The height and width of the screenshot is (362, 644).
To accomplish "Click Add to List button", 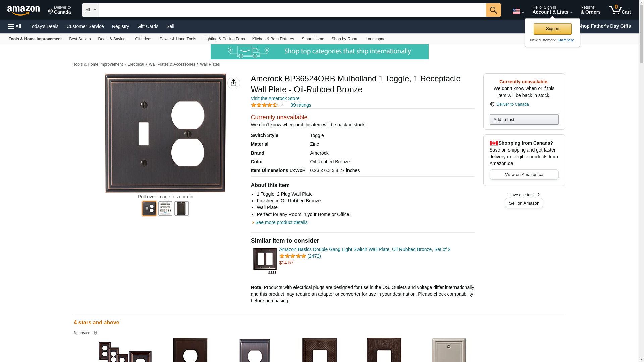I will [x=524, y=120].
